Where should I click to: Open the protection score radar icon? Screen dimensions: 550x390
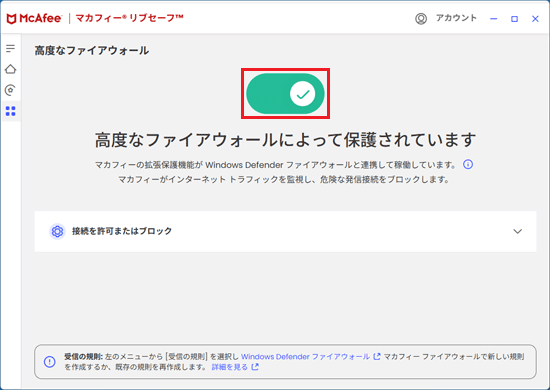pyautogui.click(x=11, y=90)
